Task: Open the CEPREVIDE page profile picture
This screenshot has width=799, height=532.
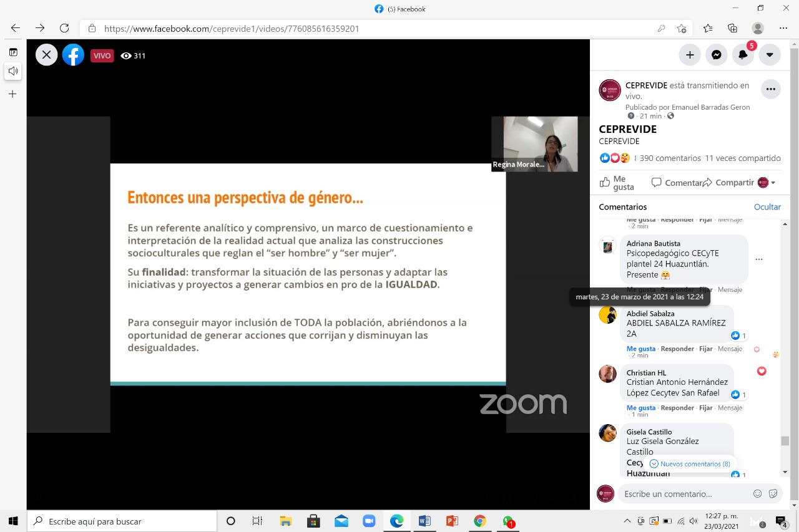Action: point(610,90)
